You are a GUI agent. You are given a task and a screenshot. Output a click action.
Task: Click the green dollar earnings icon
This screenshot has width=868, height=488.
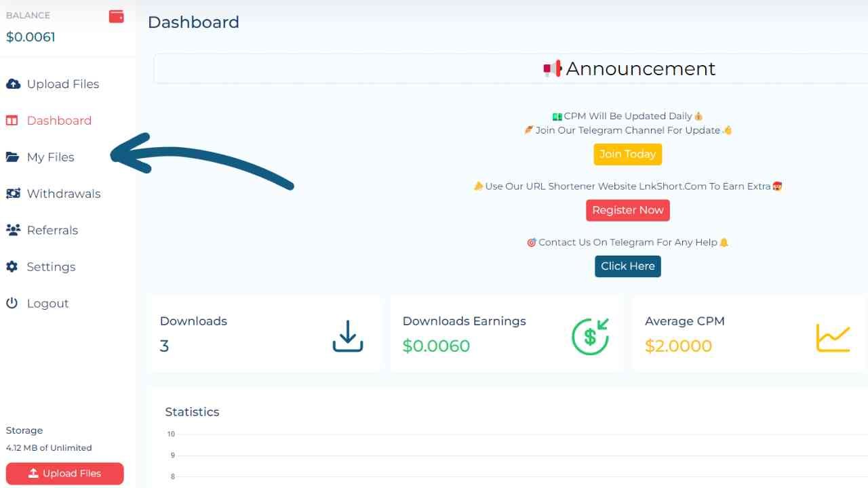[590, 336]
